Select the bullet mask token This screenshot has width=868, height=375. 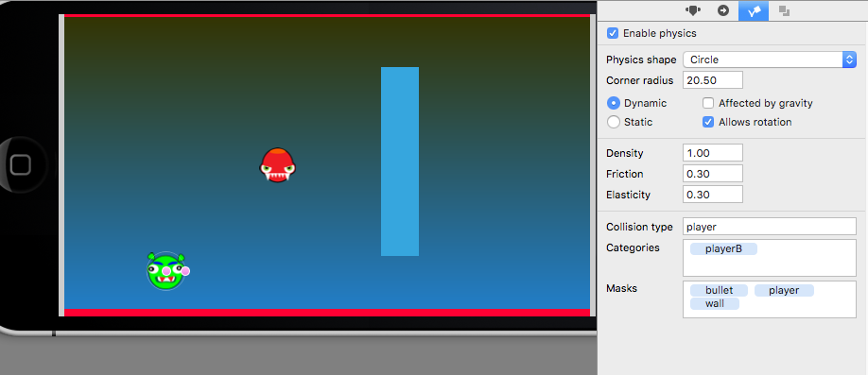pyautogui.click(x=720, y=290)
